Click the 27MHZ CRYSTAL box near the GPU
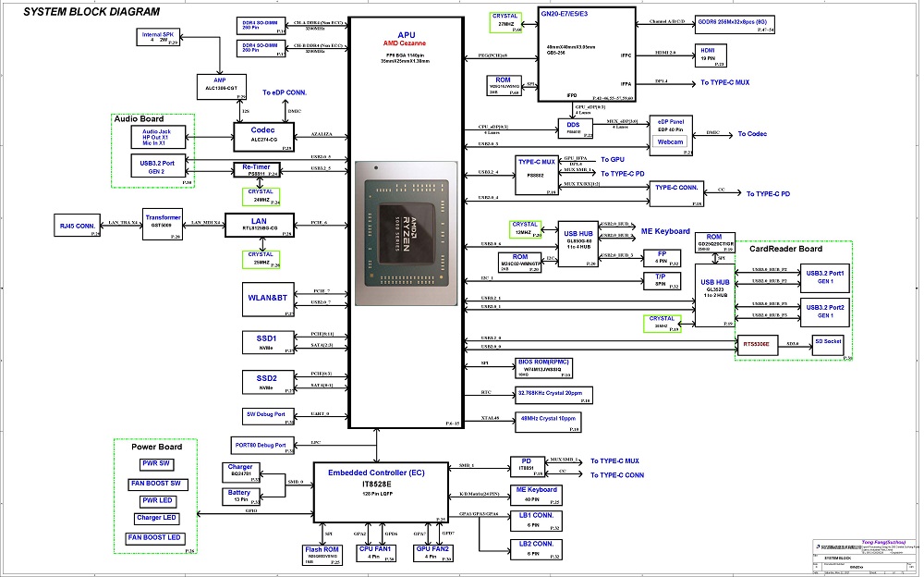Screen dimensions: 924x577 point(505,23)
